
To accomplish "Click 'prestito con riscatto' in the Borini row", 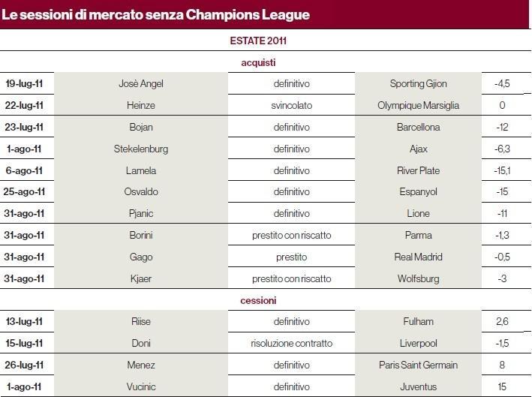I will point(291,235).
